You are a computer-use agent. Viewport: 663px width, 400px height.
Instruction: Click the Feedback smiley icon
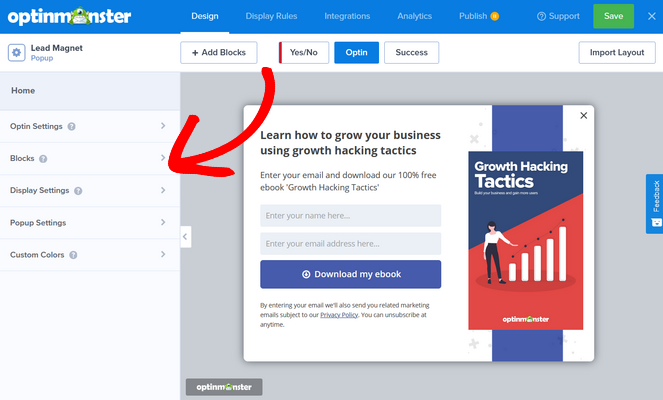656,222
